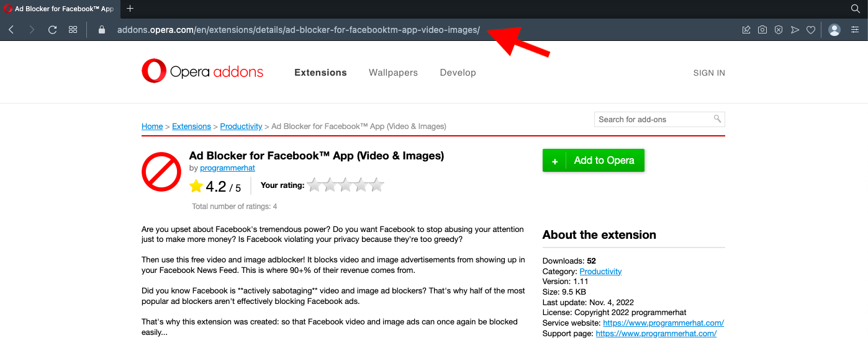Open the Extensions menu item
The image size is (868, 343).
click(x=320, y=73)
